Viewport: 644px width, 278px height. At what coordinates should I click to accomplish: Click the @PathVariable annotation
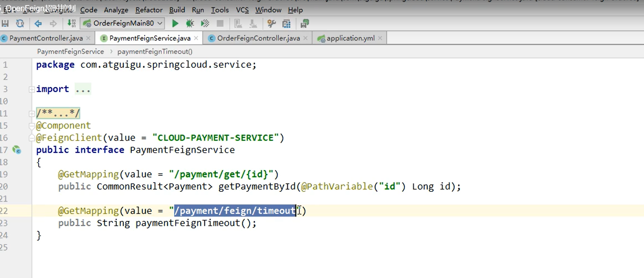[337, 187]
